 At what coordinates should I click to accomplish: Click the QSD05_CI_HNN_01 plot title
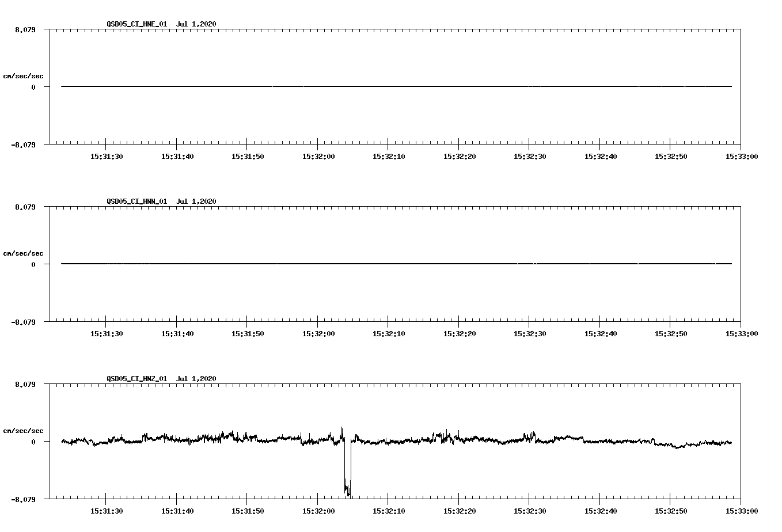tap(161, 201)
